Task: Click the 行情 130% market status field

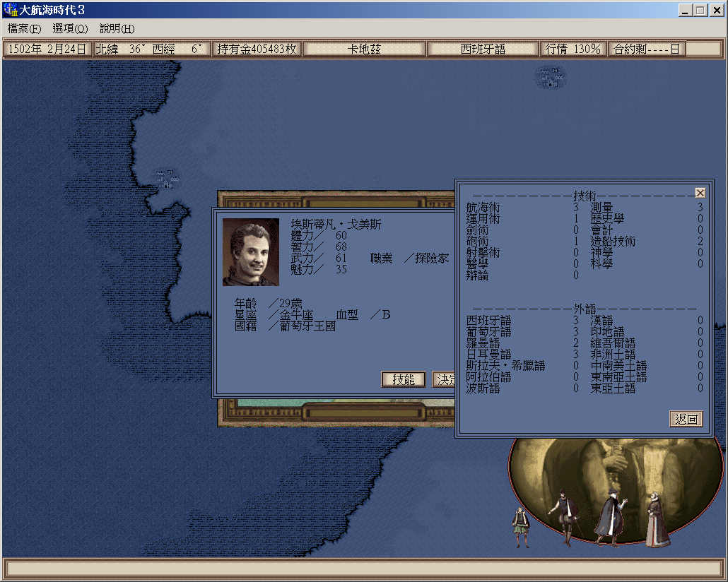Action: [573, 49]
